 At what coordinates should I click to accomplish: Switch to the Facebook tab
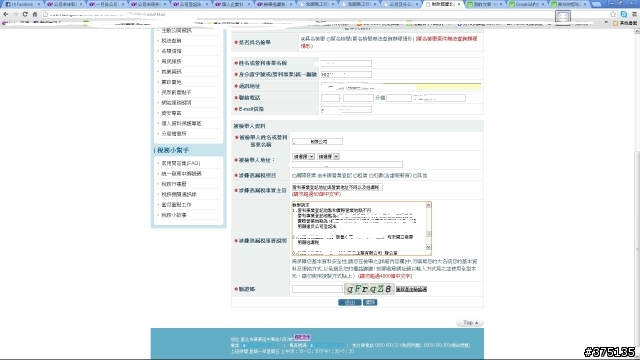[22, 4]
